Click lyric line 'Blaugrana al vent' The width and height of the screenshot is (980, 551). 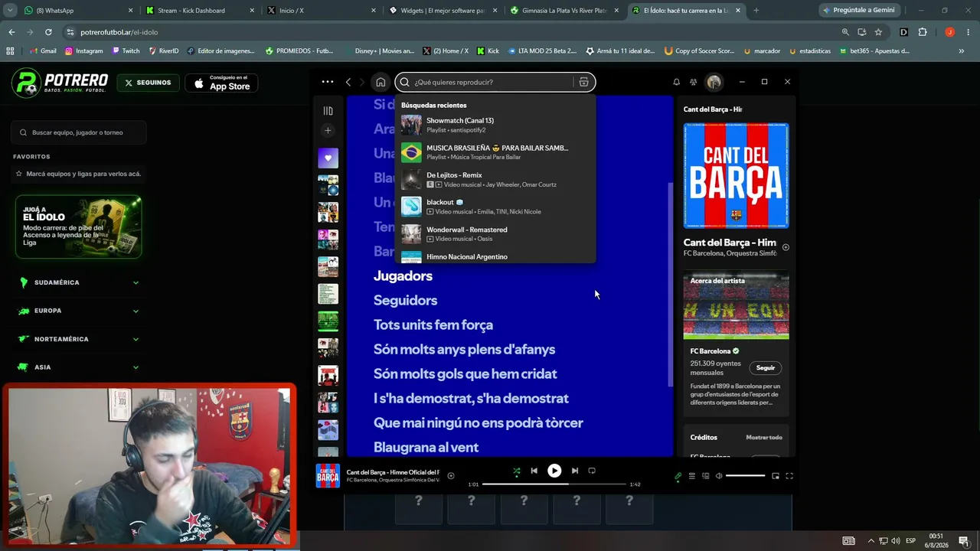(x=426, y=448)
